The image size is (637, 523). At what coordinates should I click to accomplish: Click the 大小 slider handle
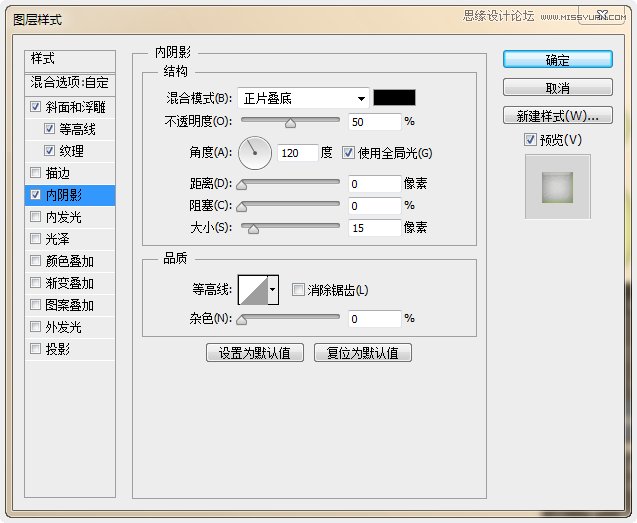[254, 229]
